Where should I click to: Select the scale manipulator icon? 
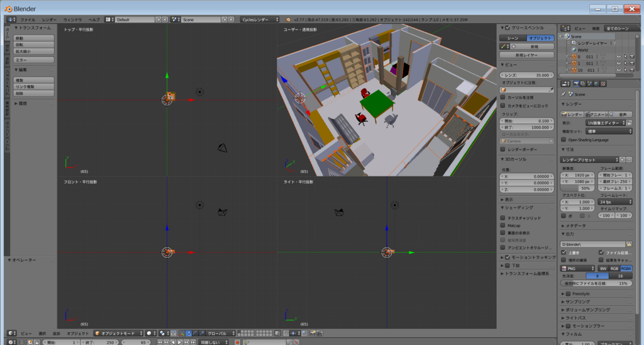202,334
